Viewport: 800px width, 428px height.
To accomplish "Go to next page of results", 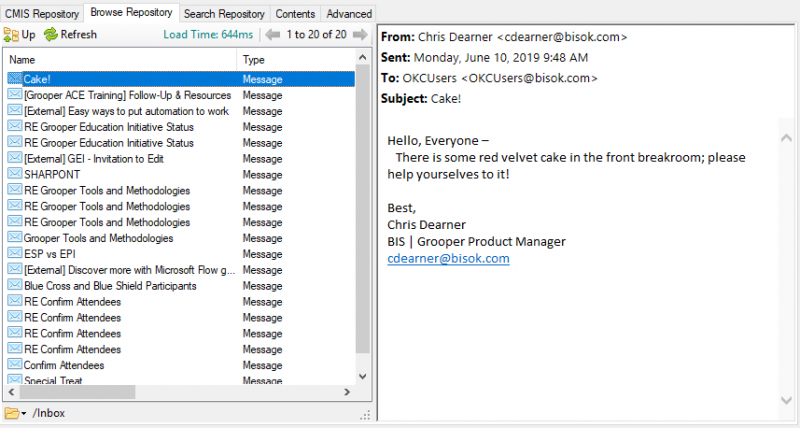I will 360,35.
